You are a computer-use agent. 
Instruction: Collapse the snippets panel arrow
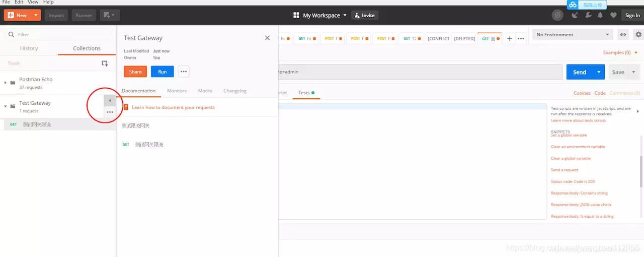click(638, 111)
